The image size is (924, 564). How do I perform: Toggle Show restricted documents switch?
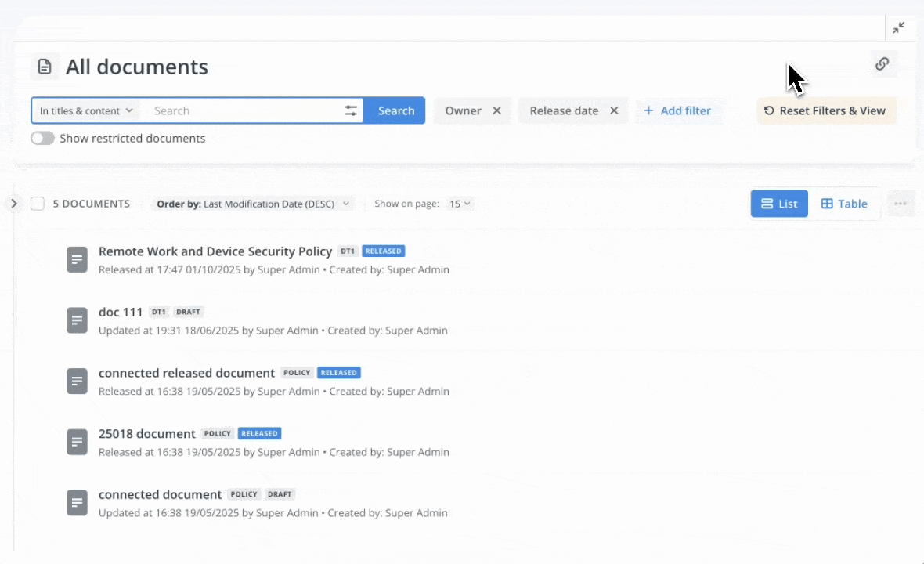[42, 139]
